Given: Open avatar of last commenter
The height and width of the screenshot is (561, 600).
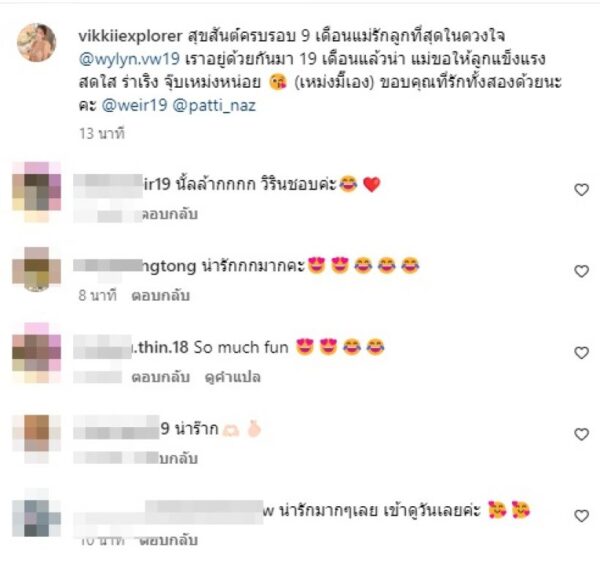Looking at the screenshot, I should pos(37,513).
